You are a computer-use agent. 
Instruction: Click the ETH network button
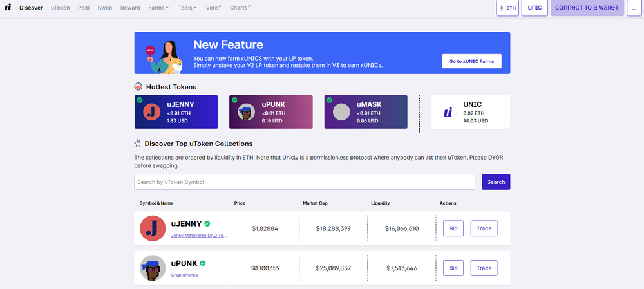pyautogui.click(x=507, y=8)
